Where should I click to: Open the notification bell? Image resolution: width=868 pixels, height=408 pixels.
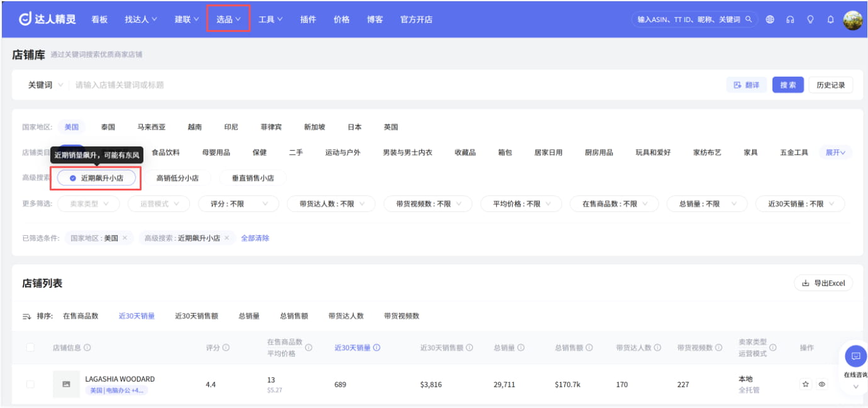830,19
